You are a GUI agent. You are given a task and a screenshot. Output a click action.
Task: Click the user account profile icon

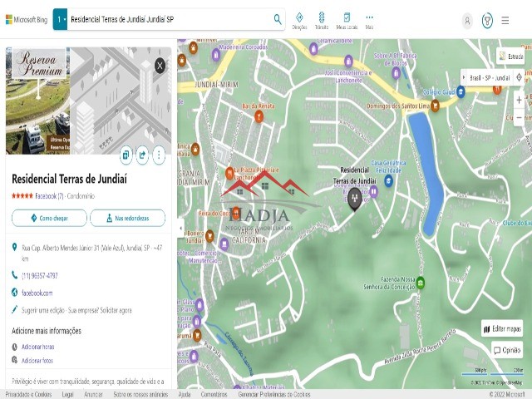467,21
